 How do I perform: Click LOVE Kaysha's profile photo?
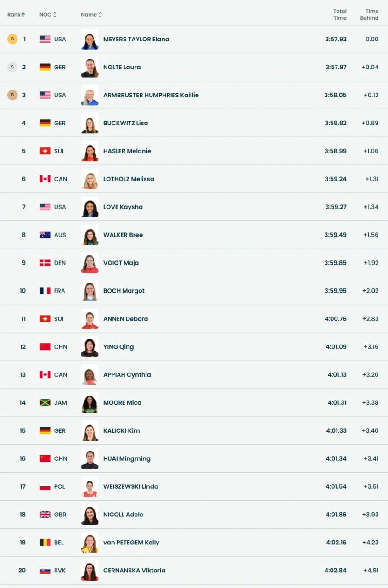[x=90, y=207]
